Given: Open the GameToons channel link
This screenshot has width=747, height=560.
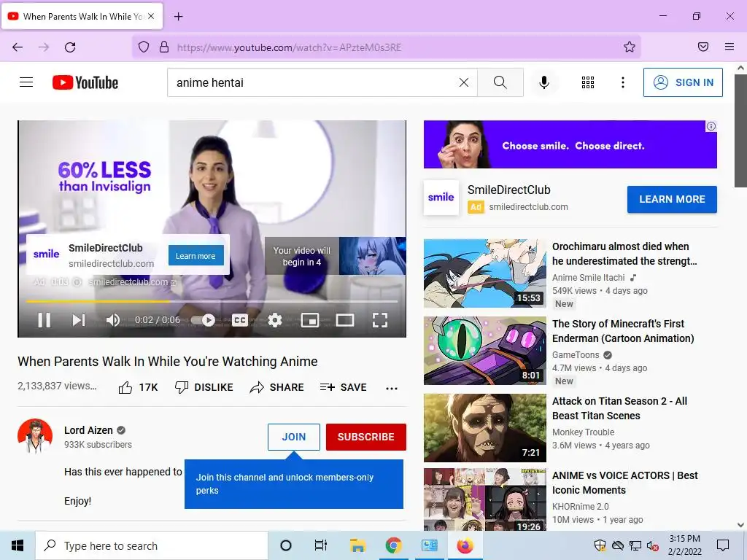Looking at the screenshot, I should pyautogui.click(x=576, y=355).
